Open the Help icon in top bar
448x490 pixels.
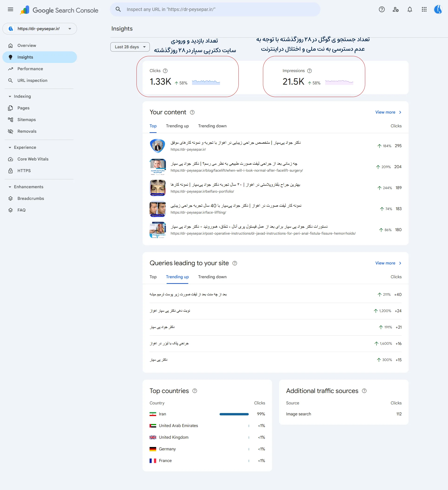pyautogui.click(x=381, y=10)
